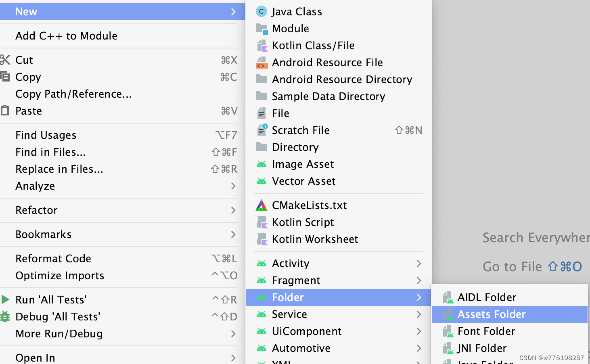The width and height of the screenshot is (590, 364).
Task: Expand the Automotive submenu chevron
Action: (x=419, y=348)
